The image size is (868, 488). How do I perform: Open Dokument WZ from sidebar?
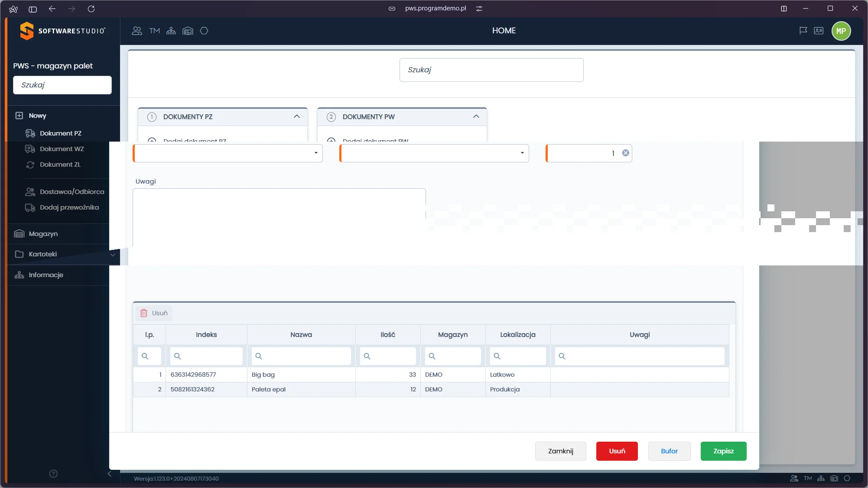tap(62, 149)
